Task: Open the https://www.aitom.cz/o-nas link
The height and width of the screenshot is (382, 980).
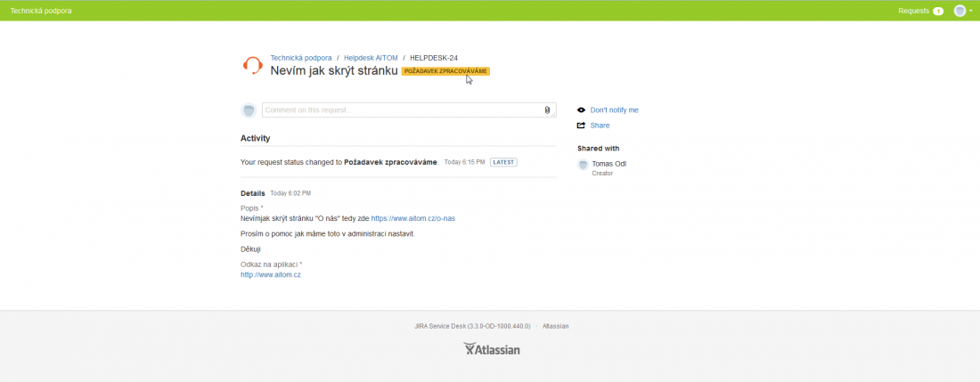Action: [413, 218]
